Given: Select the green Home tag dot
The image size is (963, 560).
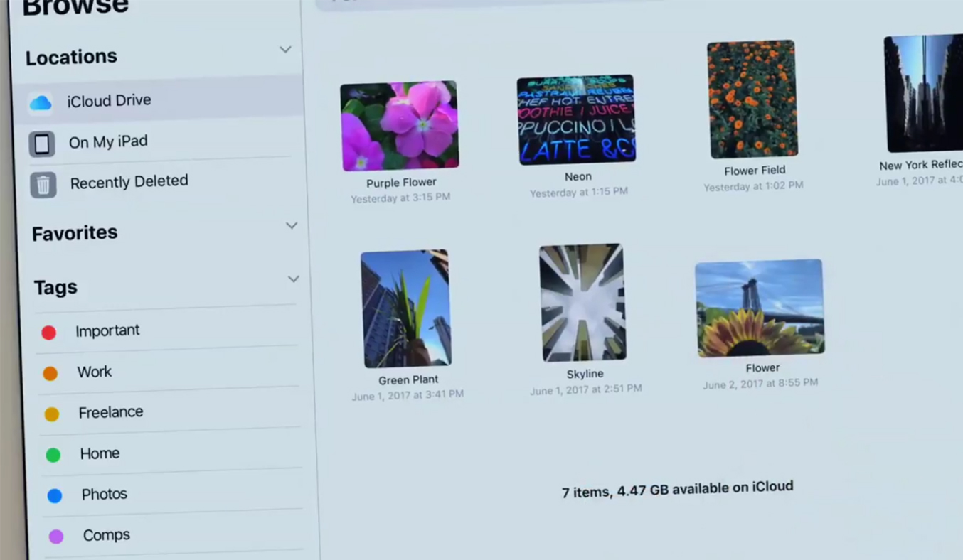Looking at the screenshot, I should [x=53, y=455].
